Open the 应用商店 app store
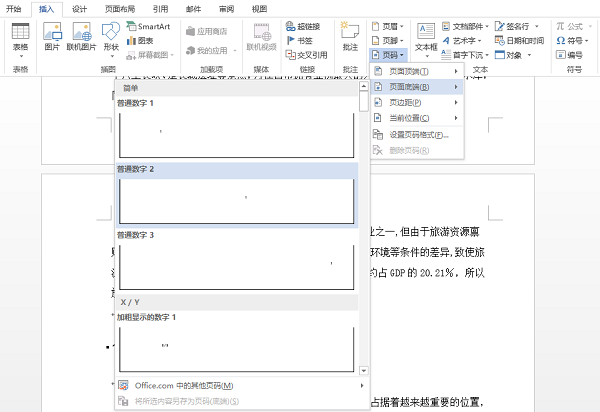The height and width of the screenshot is (412, 600). point(207,31)
